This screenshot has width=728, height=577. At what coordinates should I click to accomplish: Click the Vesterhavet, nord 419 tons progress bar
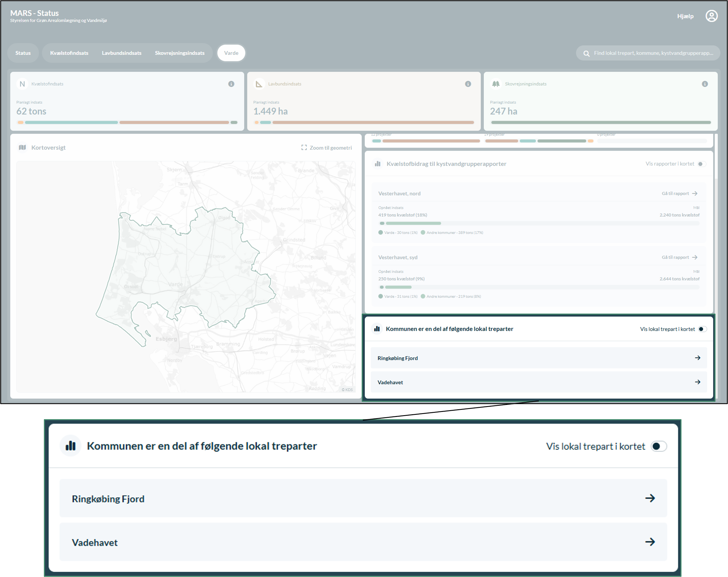click(x=539, y=223)
